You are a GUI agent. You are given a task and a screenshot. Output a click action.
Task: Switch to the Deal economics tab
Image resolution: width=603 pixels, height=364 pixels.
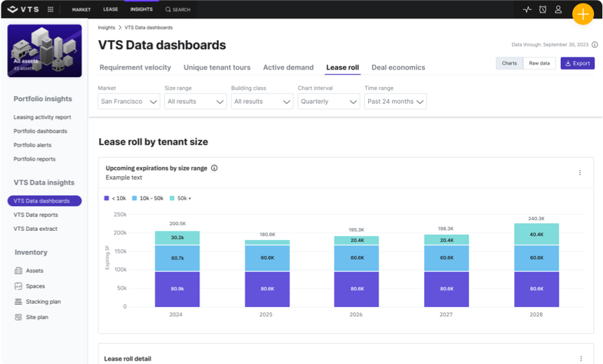398,68
